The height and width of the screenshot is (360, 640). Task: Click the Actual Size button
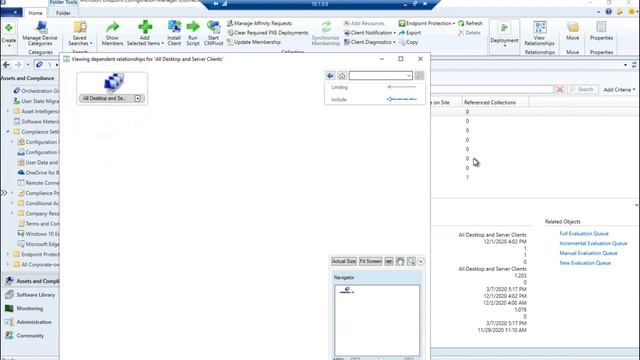click(344, 261)
